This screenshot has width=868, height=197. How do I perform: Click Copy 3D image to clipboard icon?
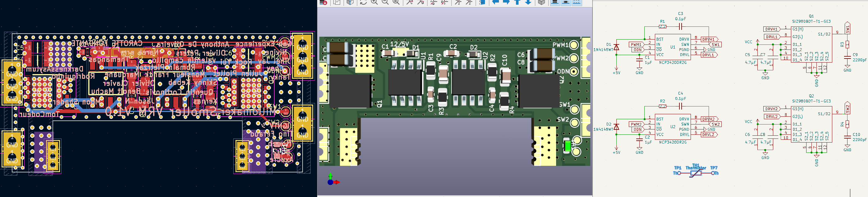[337, 2]
